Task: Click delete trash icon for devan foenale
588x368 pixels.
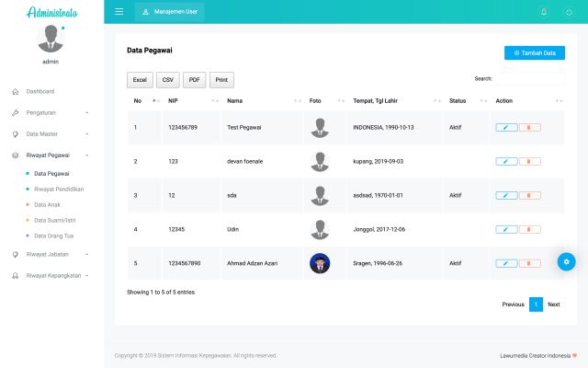Action: (529, 161)
